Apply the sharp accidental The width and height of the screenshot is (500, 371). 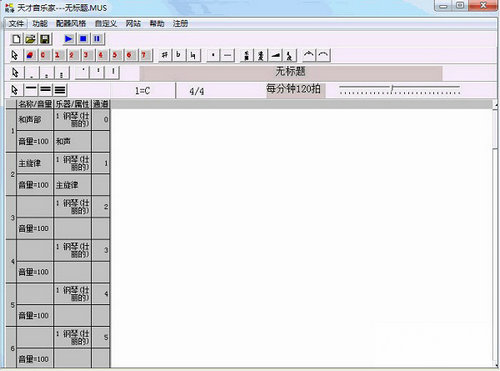(165, 55)
